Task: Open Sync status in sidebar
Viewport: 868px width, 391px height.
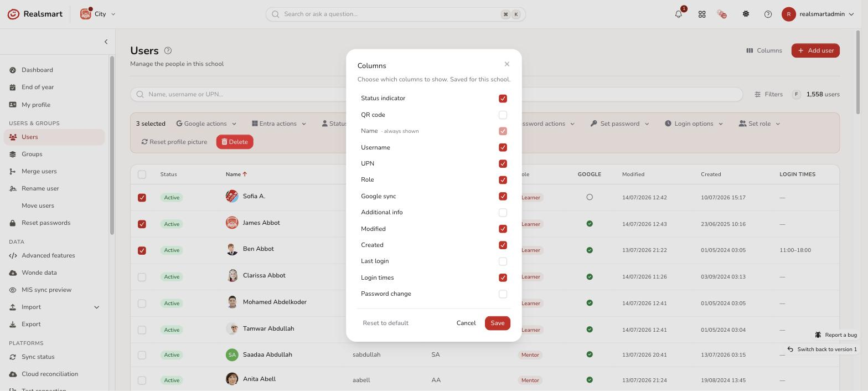Action: (54, 357)
